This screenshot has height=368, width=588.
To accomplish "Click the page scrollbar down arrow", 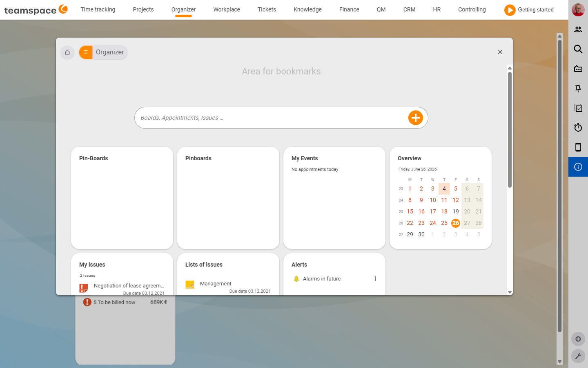I will point(560,361).
